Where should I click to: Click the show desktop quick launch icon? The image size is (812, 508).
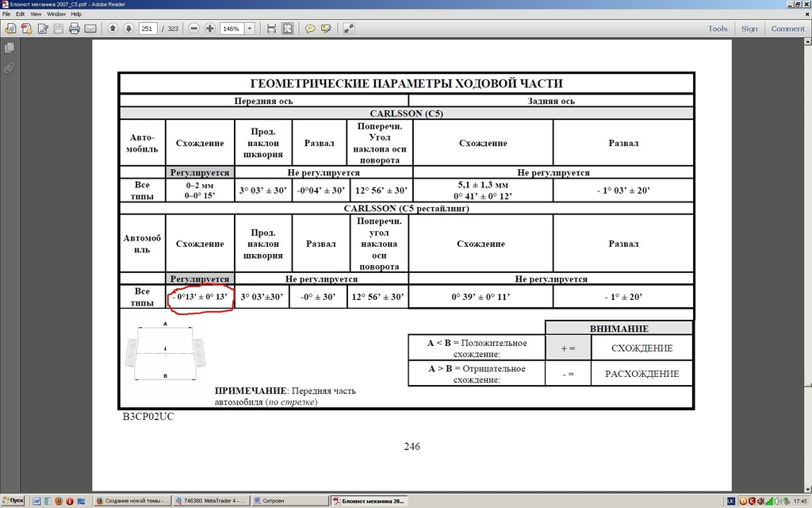(x=81, y=502)
